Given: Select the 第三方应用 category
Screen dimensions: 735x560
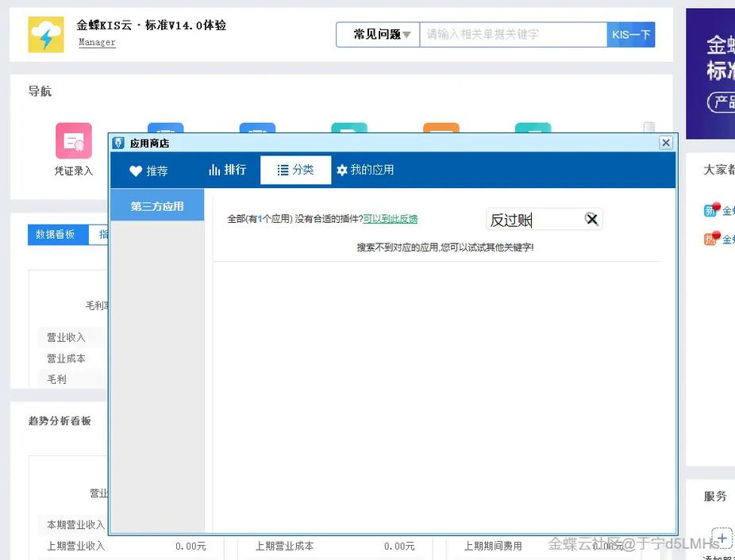Looking at the screenshot, I should [x=156, y=205].
